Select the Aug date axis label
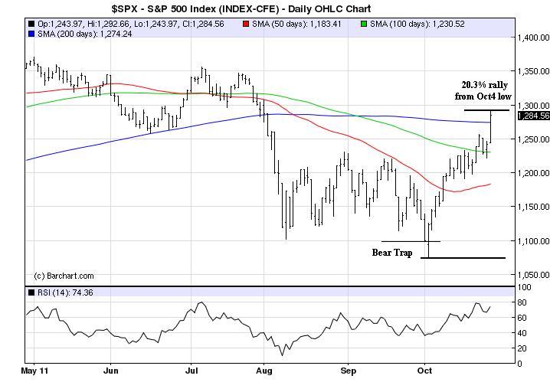The height and width of the screenshot is (392, 550). pos(264,371)
